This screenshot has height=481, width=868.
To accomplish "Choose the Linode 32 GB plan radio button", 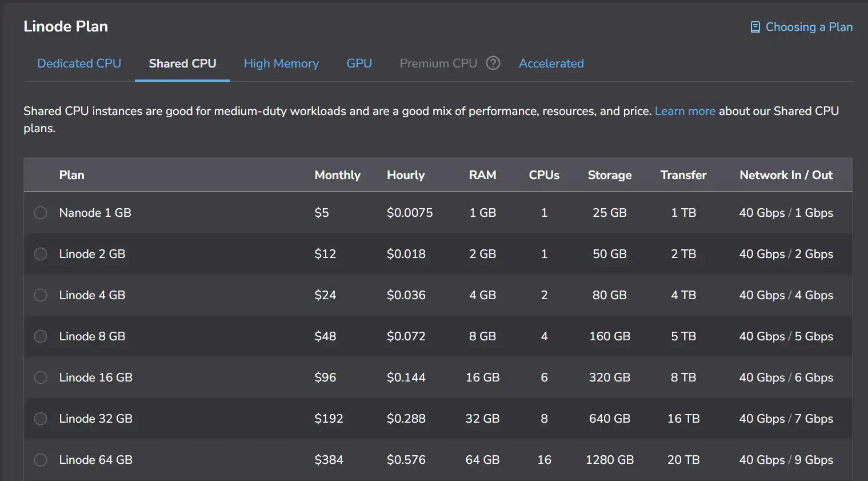I will [41, 419].
